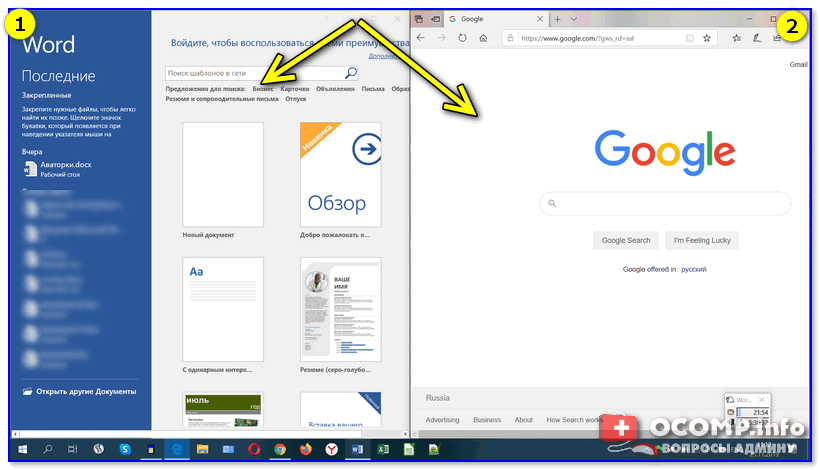
Task: Open Google About footer link
Action: pos(523,420)
